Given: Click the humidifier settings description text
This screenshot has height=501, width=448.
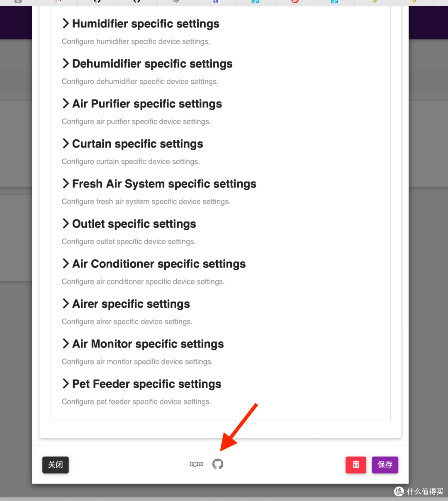Looking at the screenshot, I should pyautogui.click(x=136, y=41).
